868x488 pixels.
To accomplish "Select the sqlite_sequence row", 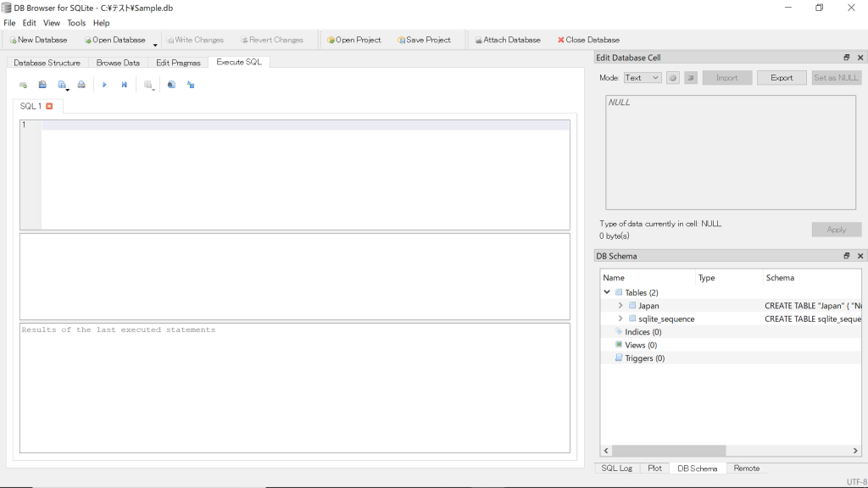I will [732, 319].
